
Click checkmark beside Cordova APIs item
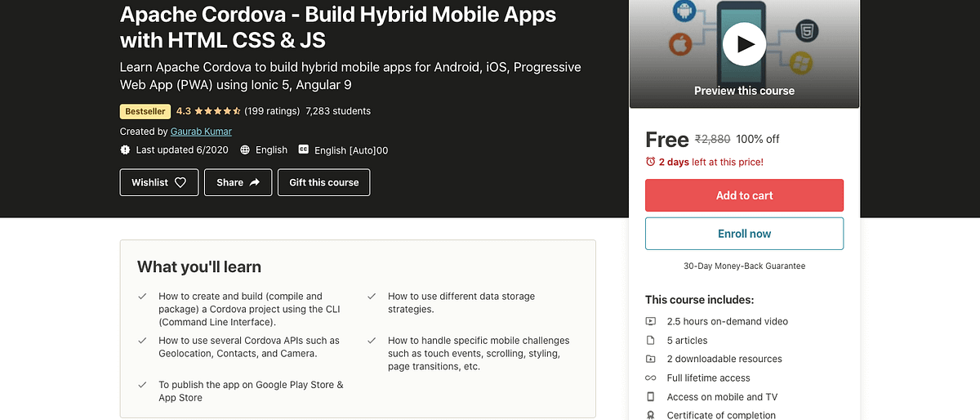pyautogui.click(x=142, y=340)
